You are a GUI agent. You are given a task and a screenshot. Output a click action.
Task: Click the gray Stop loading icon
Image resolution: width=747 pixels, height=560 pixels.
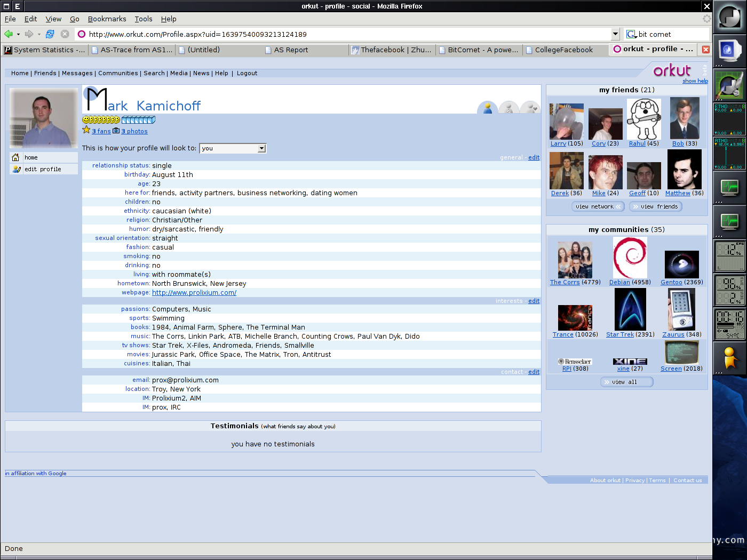65,34
